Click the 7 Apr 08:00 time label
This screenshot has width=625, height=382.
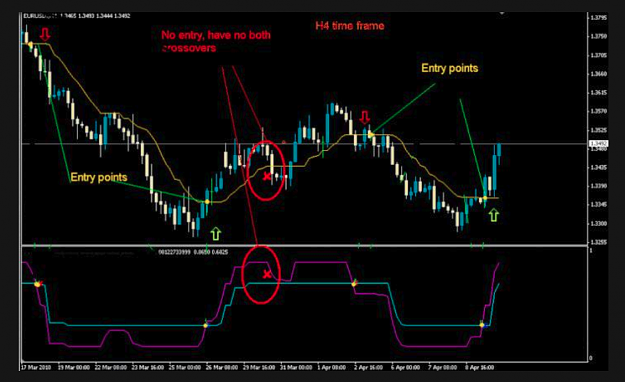click(x=442, y=367)
